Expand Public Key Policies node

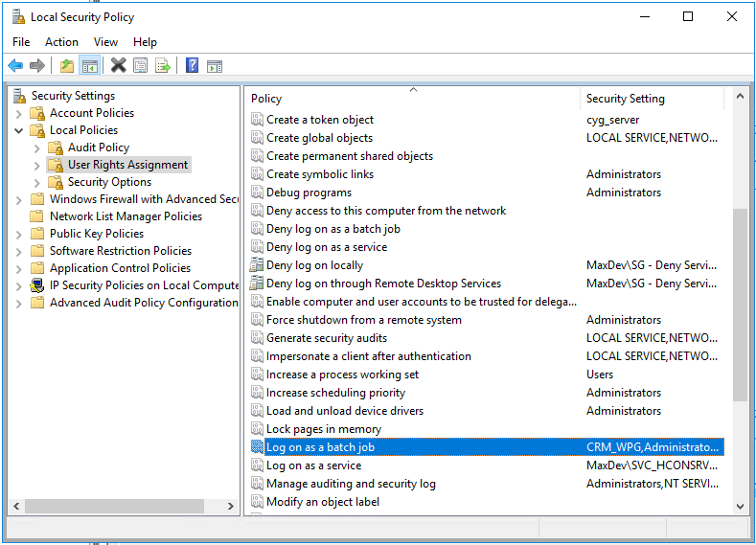pos(19,234)
